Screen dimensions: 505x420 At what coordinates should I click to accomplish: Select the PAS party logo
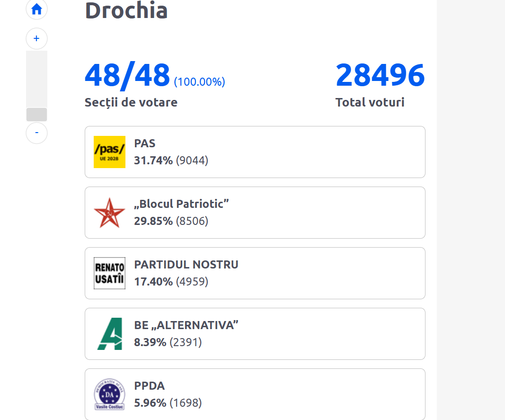[x=109, y=152]
